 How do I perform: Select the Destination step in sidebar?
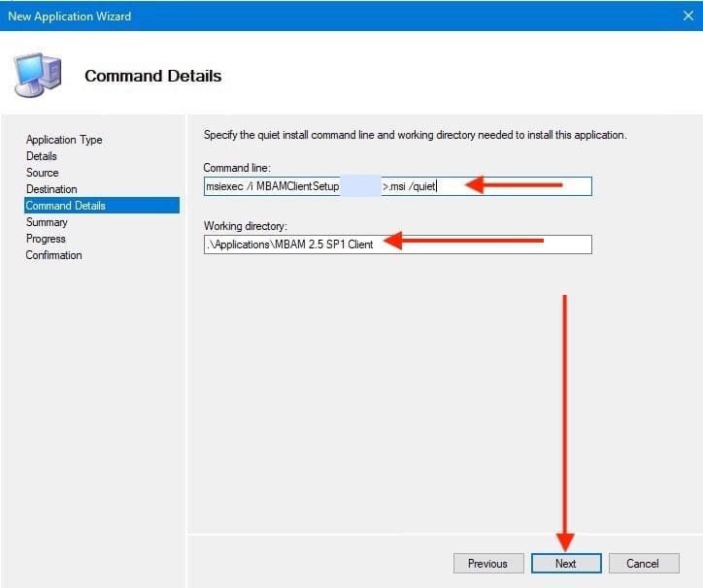click(x=51, y=189)
